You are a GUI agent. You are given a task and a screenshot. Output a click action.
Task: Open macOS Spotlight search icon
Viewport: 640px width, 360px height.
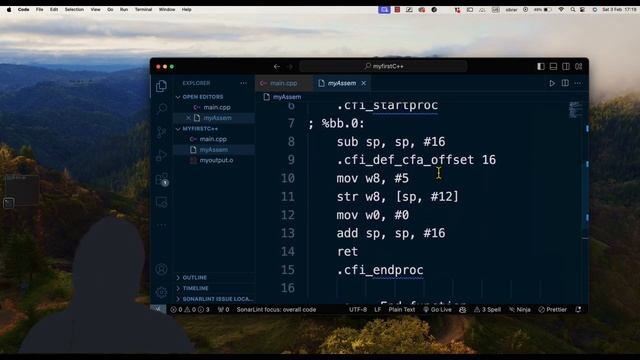[573, 9]
